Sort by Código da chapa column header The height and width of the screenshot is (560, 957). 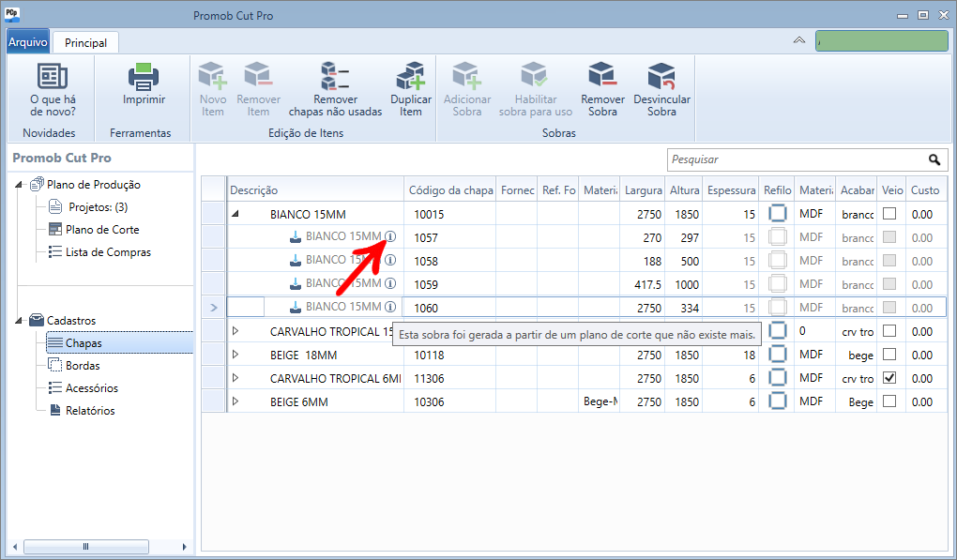coord(450,189)
